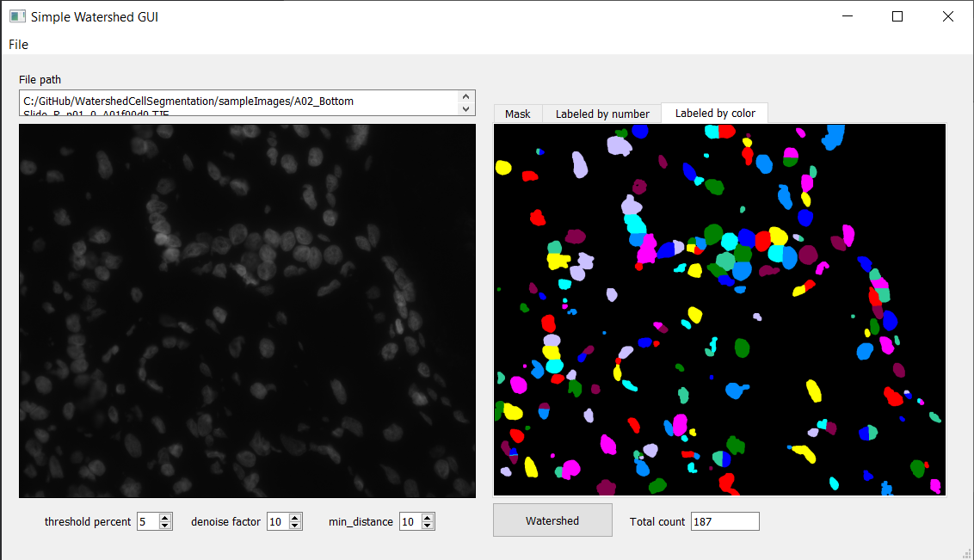Click the 'min_distance' label
974x560 pixels.
[x=361, y=521]
